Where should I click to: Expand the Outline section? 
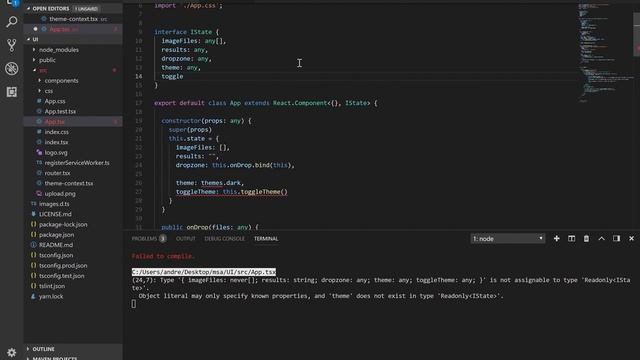click(43, 349)
